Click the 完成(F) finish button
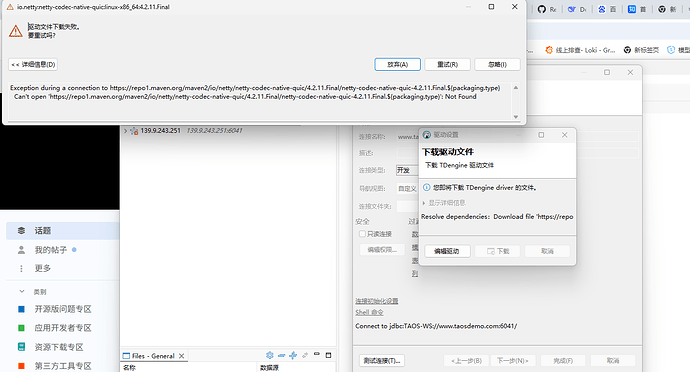 tap(563, 361)
